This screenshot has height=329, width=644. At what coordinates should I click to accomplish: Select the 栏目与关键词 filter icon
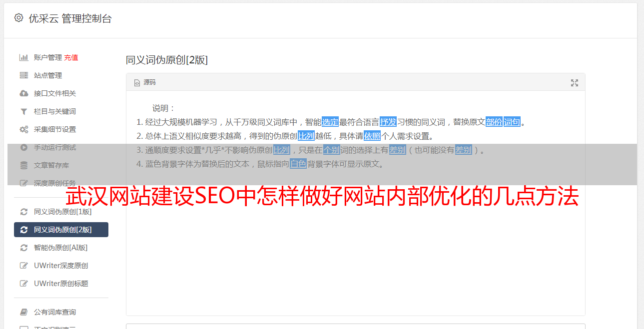[23, 111]
